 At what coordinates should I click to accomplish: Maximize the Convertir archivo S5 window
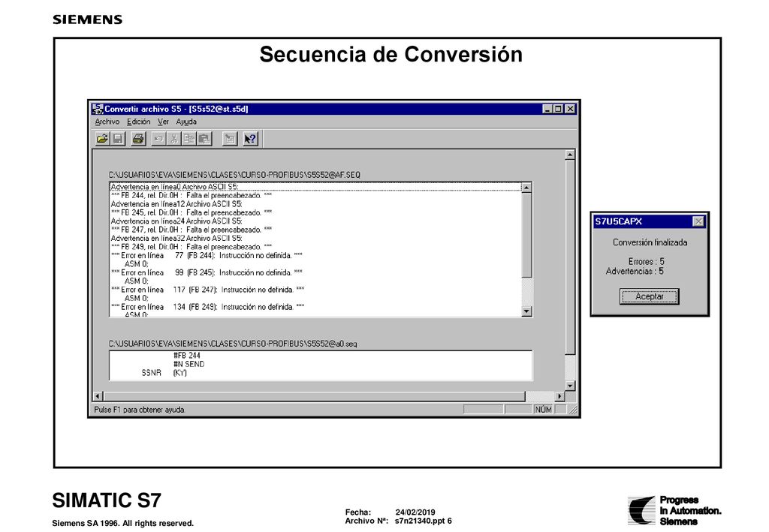[x=558, y=109]
